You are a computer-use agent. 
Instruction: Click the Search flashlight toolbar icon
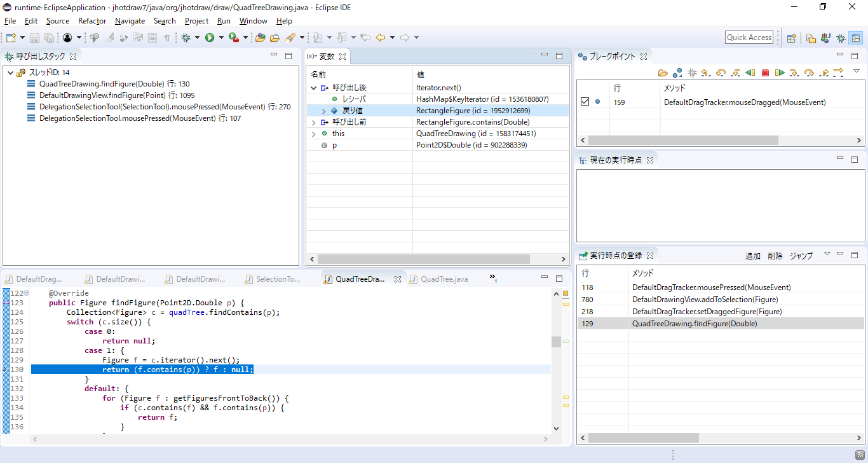pos(290,38)
